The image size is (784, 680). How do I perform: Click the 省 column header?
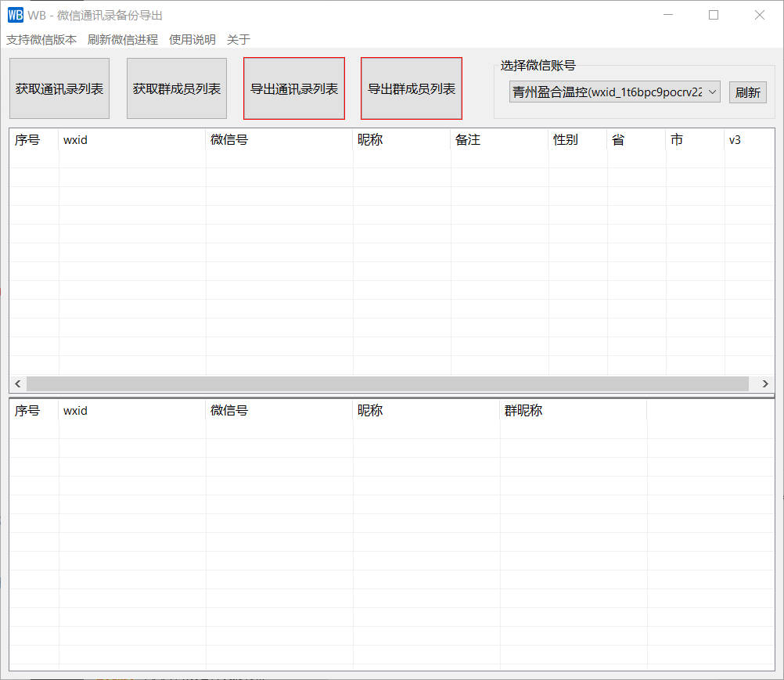click(x=636, y=139)
